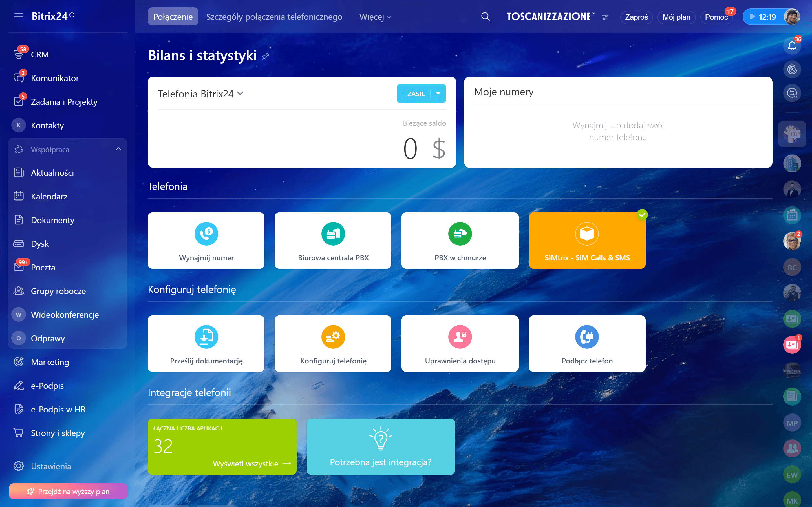Click the search magnifier icon
Image resolution: width=812 pixels, height=507 pixels.
point(485,16)
